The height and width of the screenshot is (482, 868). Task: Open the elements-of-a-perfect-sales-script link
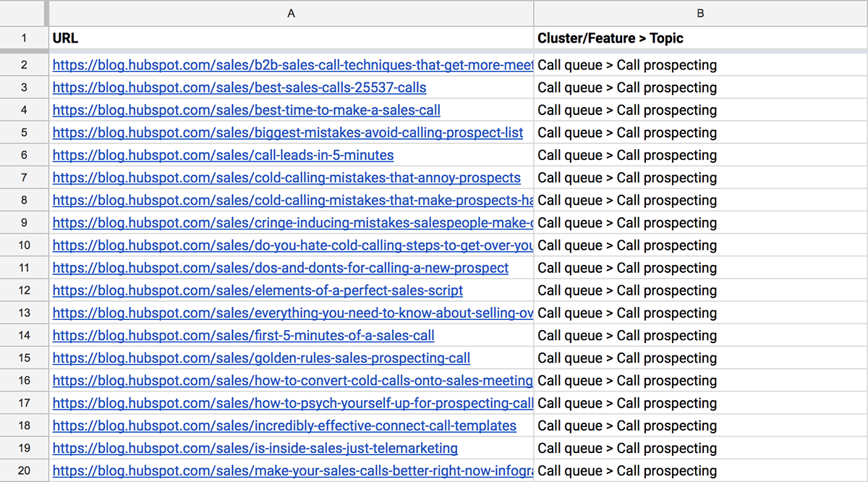point(258,290)
